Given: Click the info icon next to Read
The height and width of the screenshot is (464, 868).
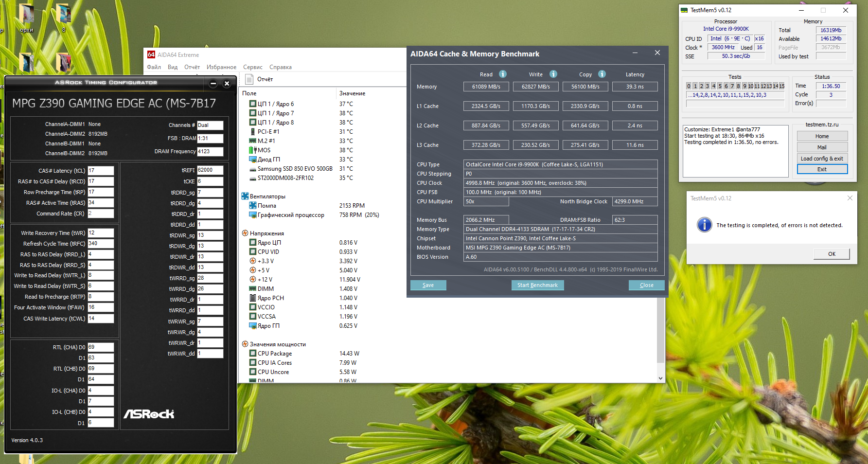Looking at the screenshot, I should tap(503, 74).
